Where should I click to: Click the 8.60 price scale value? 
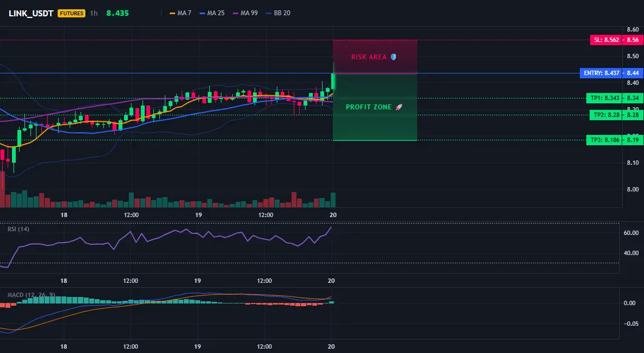point(633,29)
